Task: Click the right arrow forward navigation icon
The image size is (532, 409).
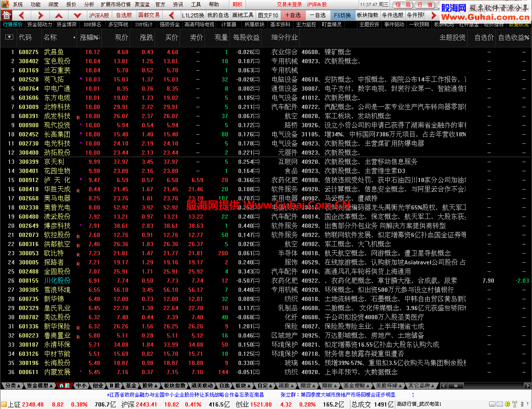Action: [40, 15]
